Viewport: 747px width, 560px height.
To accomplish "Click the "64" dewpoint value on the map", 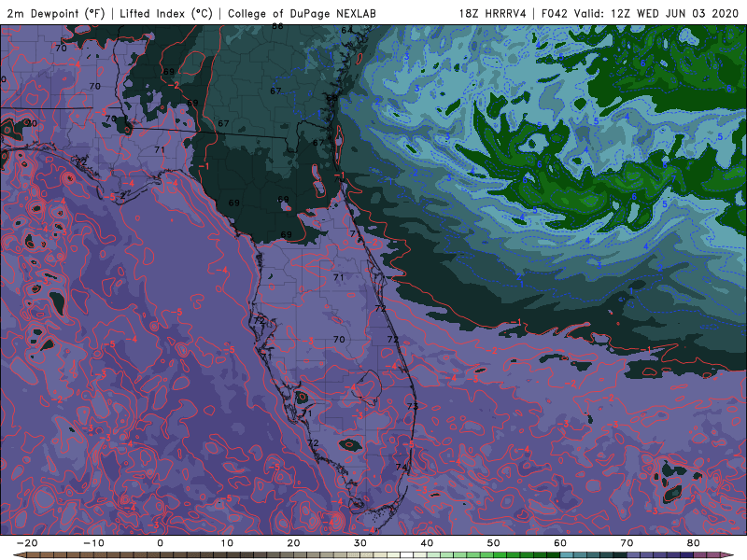I will coord(346,30).
